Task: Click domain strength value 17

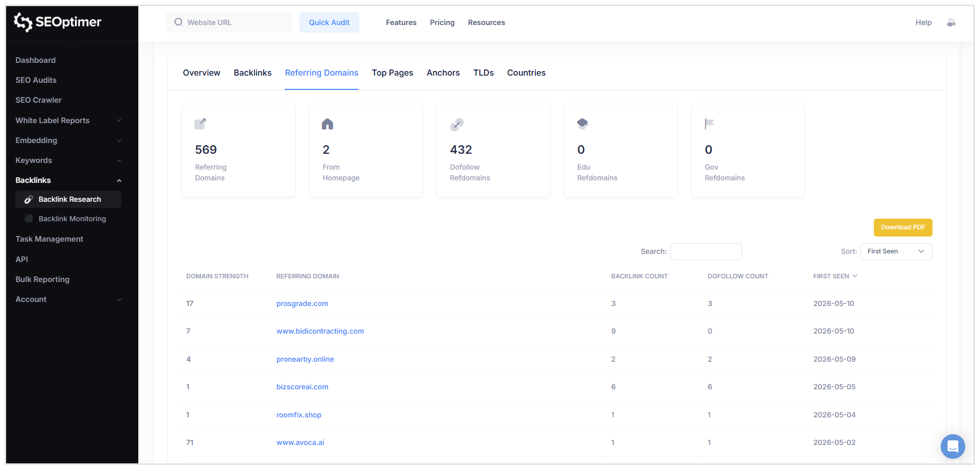Action: 190,303
